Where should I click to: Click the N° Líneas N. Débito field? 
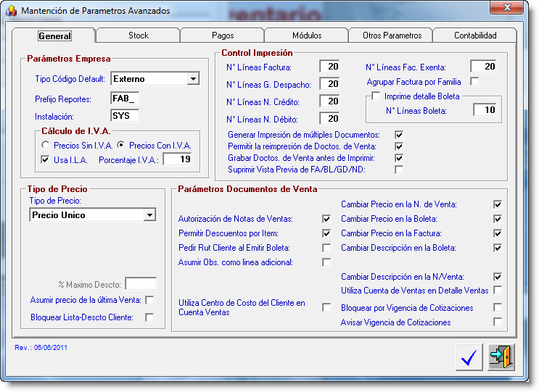tap(329, 119)
